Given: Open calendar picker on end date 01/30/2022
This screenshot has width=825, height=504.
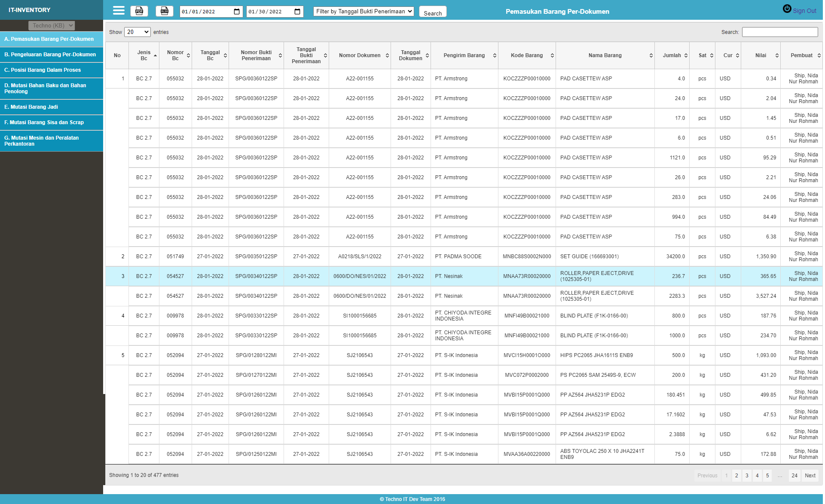Looking at the screenshot, I should (x=297, y=12).
